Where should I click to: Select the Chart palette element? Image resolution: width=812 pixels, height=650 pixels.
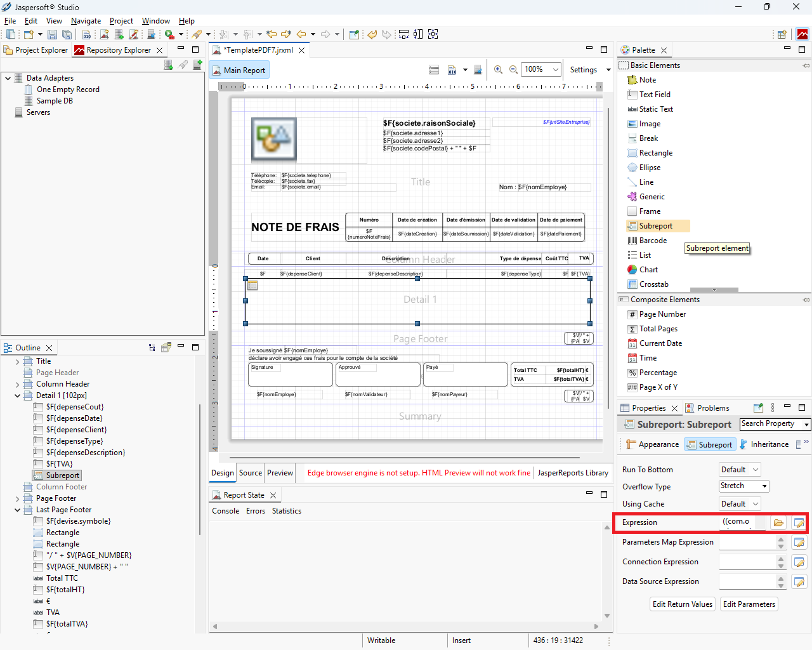(643, 270)
